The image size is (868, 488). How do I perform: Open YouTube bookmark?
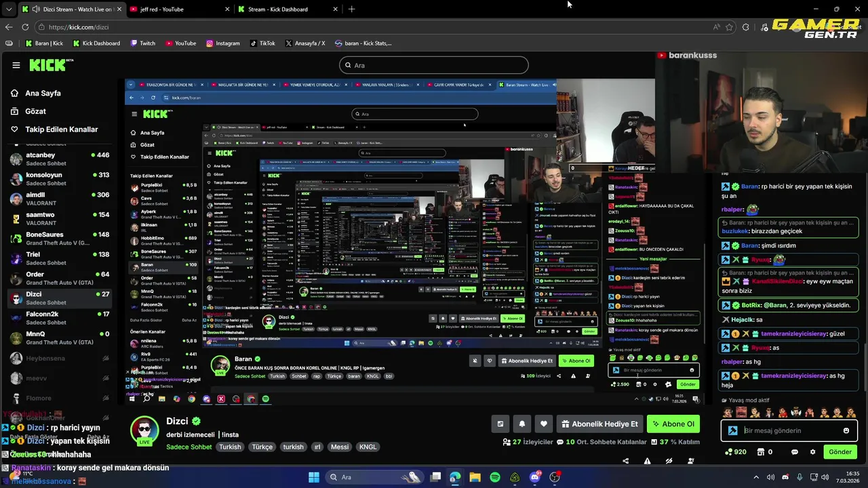[180, 43]
